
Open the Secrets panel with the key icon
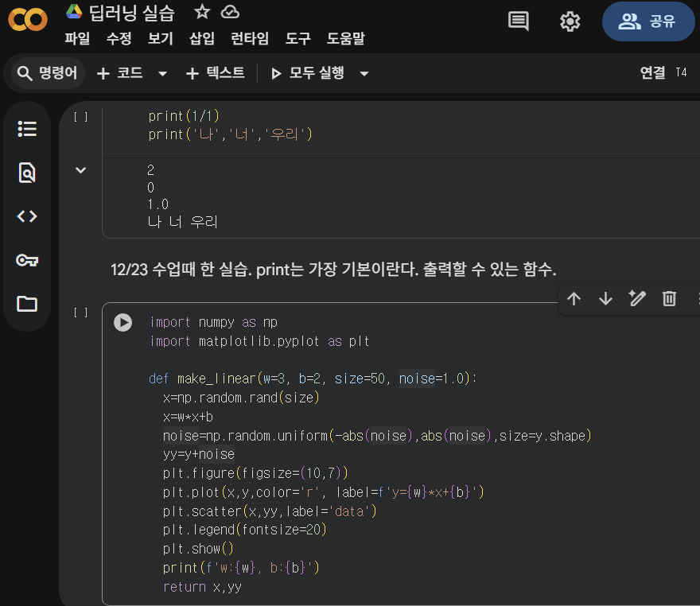click(x=26, y=260)
